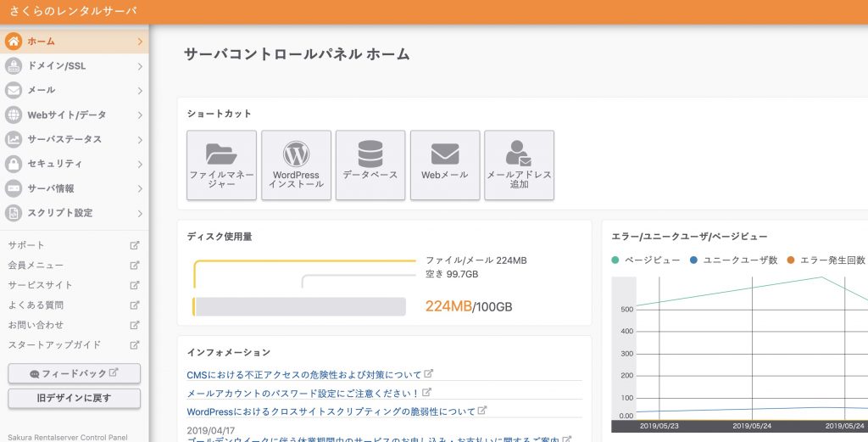Viewport: 868px width, 442px height.
Task: Open the Webメール shortcut tile
Action: [444, 165]
